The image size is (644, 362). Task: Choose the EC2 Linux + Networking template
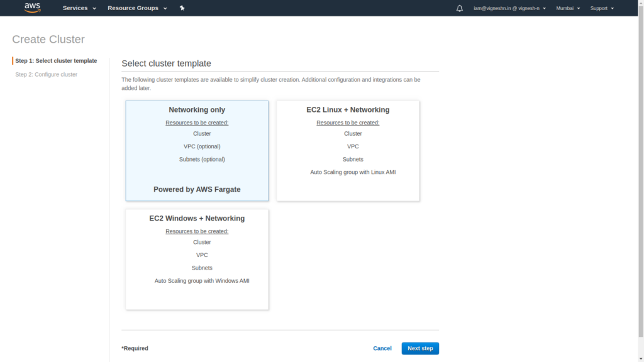(348, 151)
